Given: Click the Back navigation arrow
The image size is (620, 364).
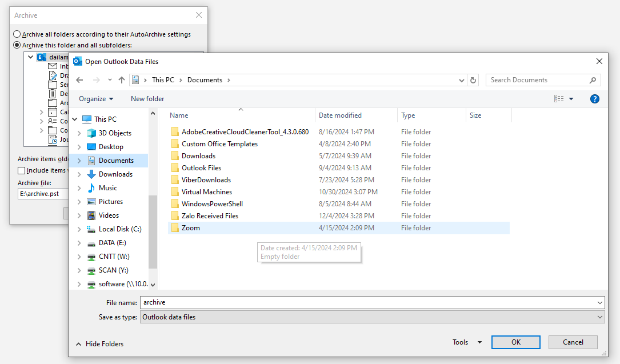Looking at the screenshot, I should point(80,80).
